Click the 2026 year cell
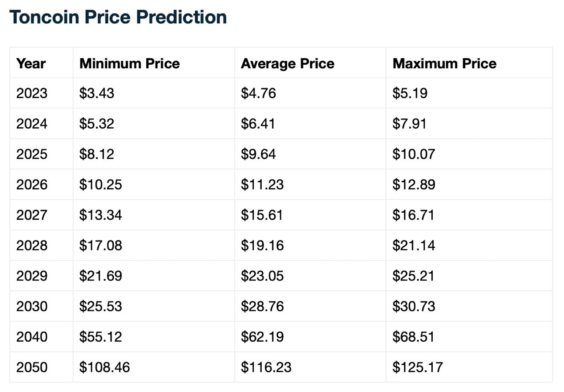 point(32,185)
